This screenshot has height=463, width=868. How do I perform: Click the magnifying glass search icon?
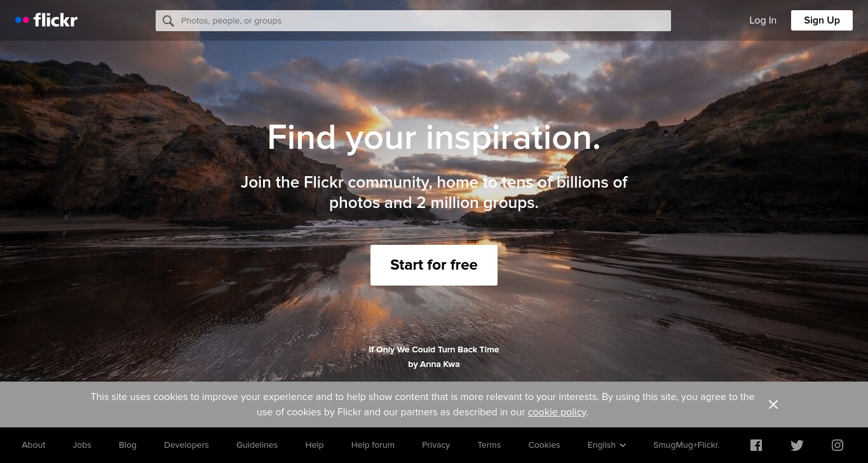(x=168, y=21)
